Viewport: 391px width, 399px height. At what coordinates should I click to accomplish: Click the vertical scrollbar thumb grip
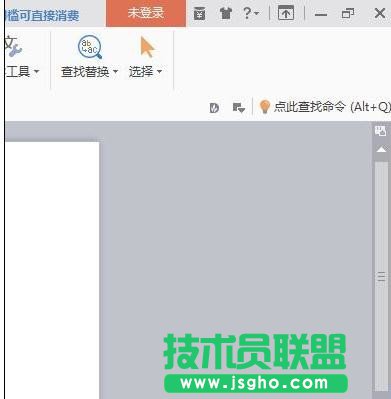point(381,276)
